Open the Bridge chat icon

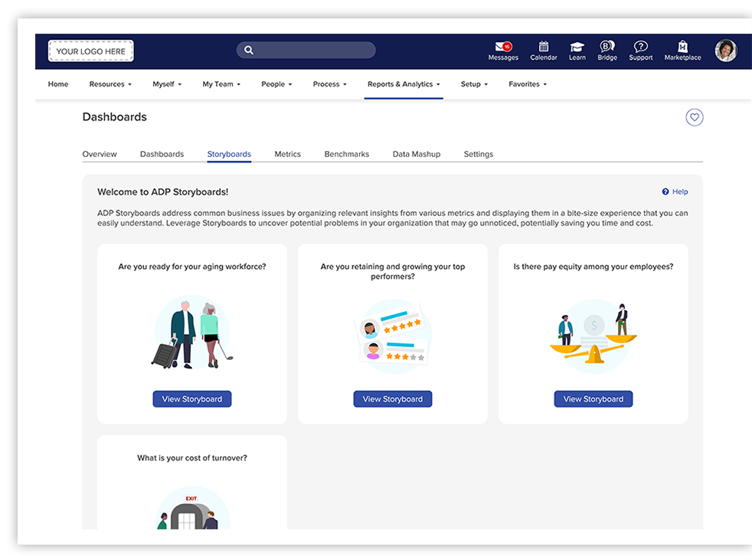pyautogui.click(x=607, y=47)
